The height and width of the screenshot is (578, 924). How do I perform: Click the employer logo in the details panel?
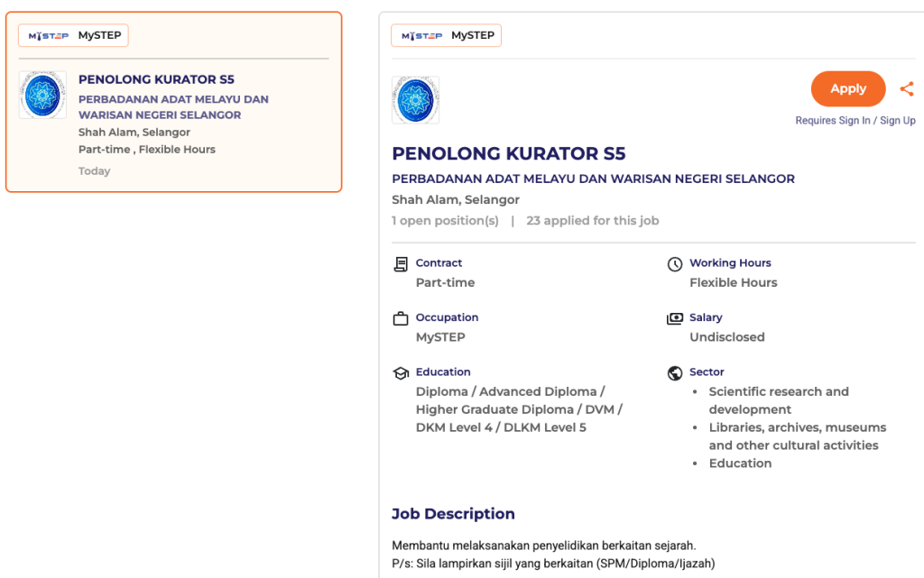415,100
